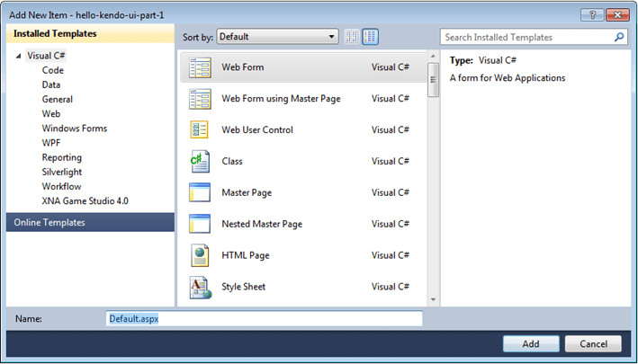Viewport: 638px width, 364px height.
Task: Select the Web Form template icon
Action: pyautogui.click(x=200, y=67)
